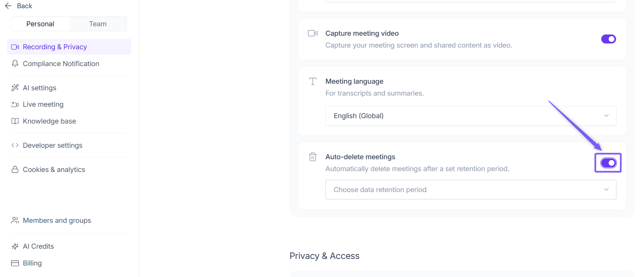Click the retention period dropdown chevron
Screen dimensions: 644x277
coord(606,190)
